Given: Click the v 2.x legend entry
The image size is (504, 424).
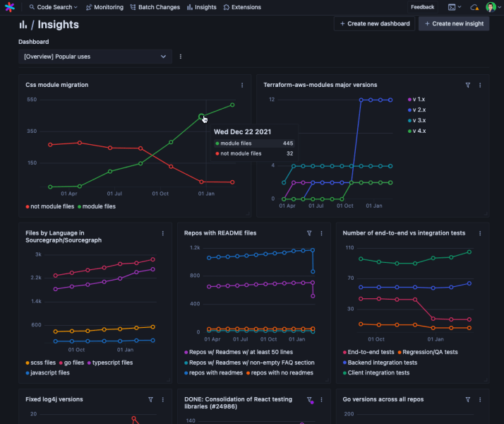Looking at the screenshot, I should coord(416,110).
